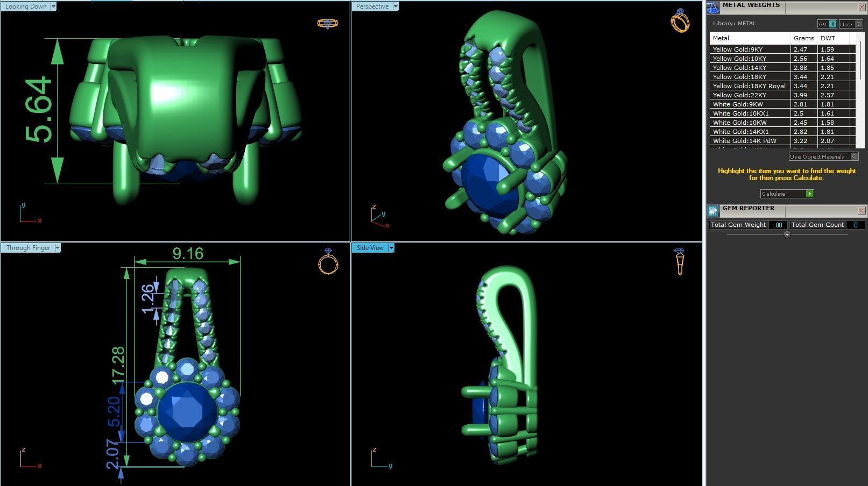The height and width of the screenshot is (486, 868).
Task: Select White Gold:10KW row
Action: [x=782, y=123]
